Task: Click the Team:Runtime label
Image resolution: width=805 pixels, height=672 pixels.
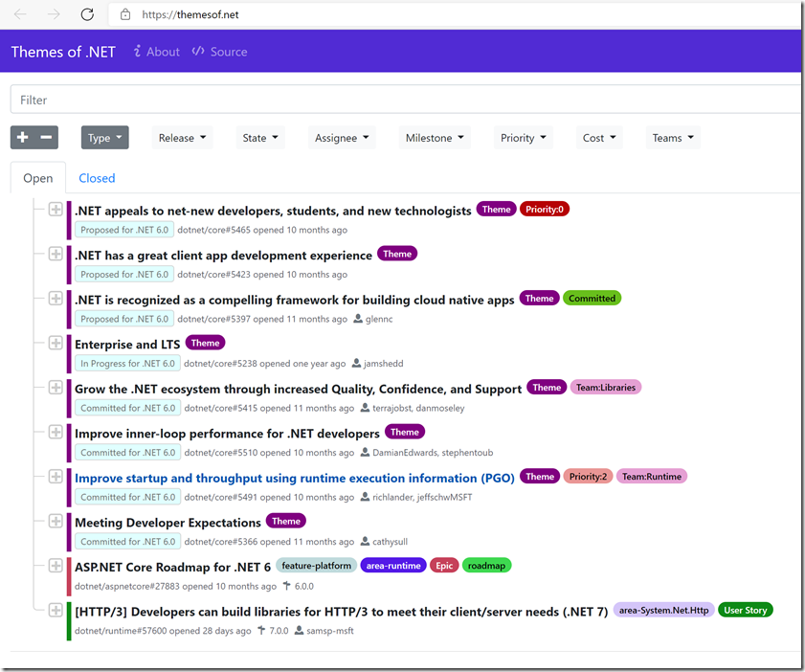Action: click(x=652, y=477)
